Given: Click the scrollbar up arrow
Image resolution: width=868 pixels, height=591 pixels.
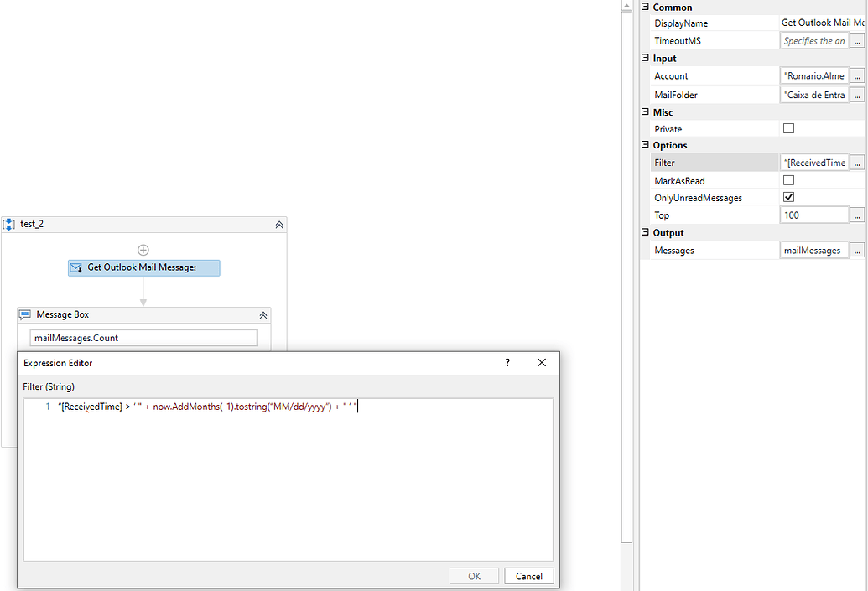Looking at the screenshot, I should point(626,6).
